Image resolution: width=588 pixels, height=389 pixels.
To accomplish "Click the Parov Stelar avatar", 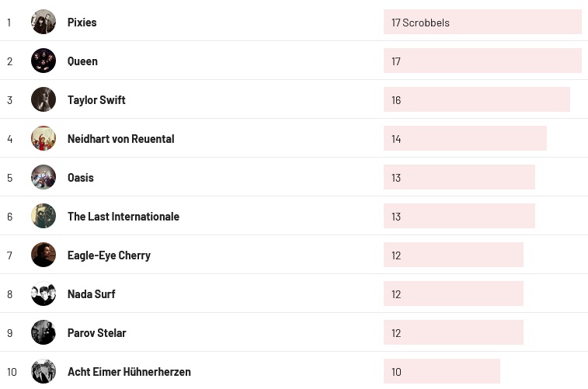I will (43, 332).
